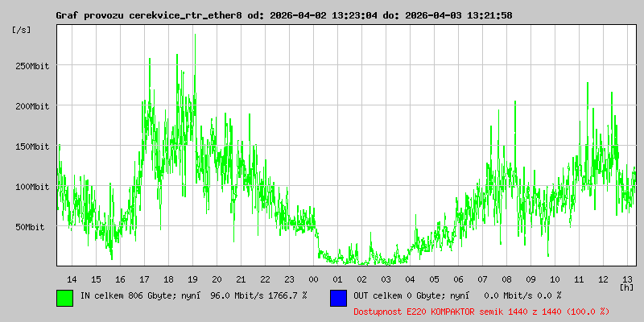Click the green IN legend color swatch

tap(64, 297)
